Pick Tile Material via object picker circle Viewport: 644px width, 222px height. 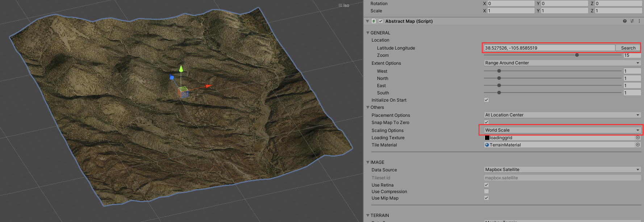tap(638, 145)
